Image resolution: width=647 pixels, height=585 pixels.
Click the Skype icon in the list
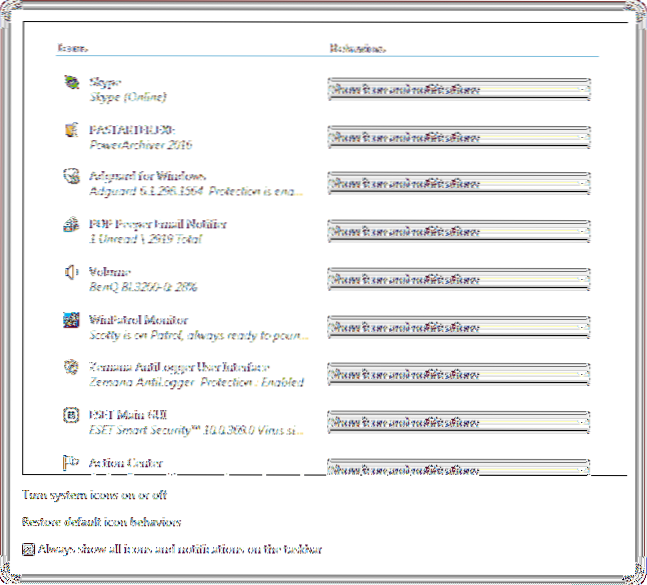(x=70, y=82)
